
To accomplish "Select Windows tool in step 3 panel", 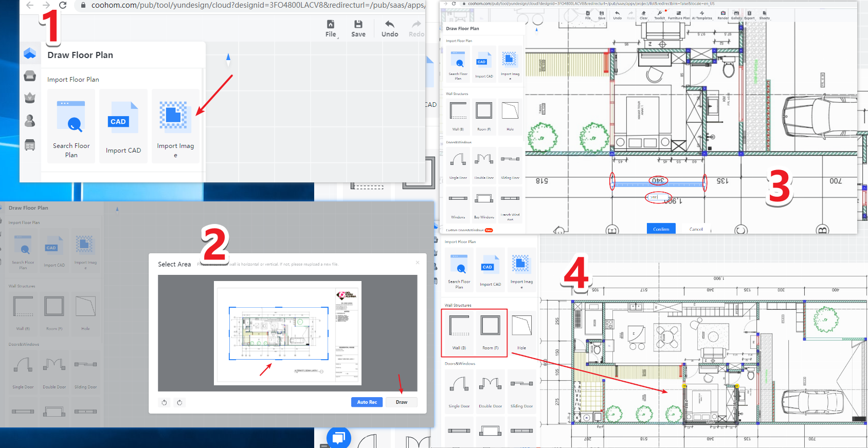I will click(x=458, y=204).
